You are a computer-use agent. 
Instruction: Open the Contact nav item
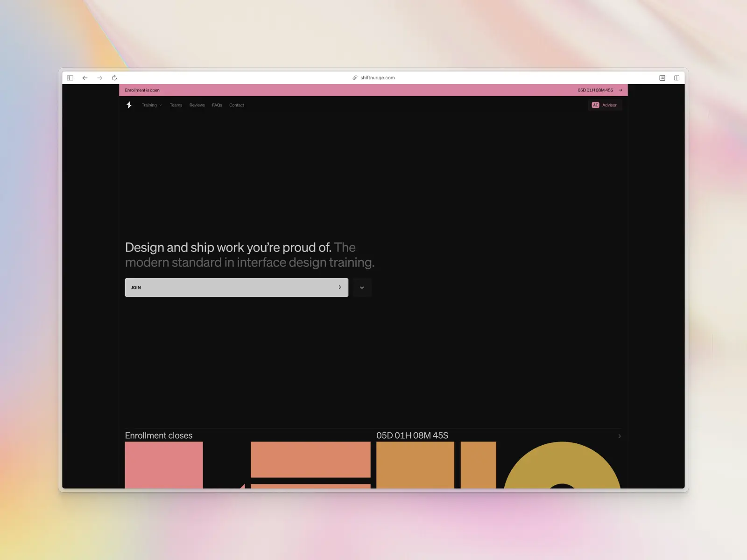[x=237, y=105]
